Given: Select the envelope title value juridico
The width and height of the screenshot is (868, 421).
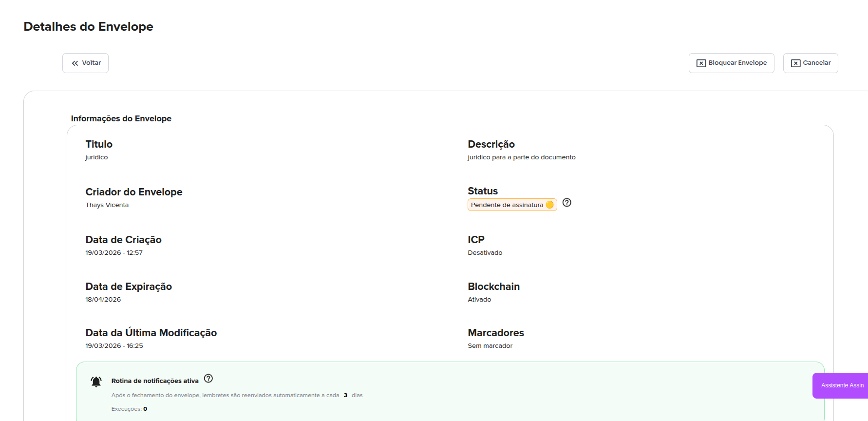Looking at the screenshot, I should [96, 157].
